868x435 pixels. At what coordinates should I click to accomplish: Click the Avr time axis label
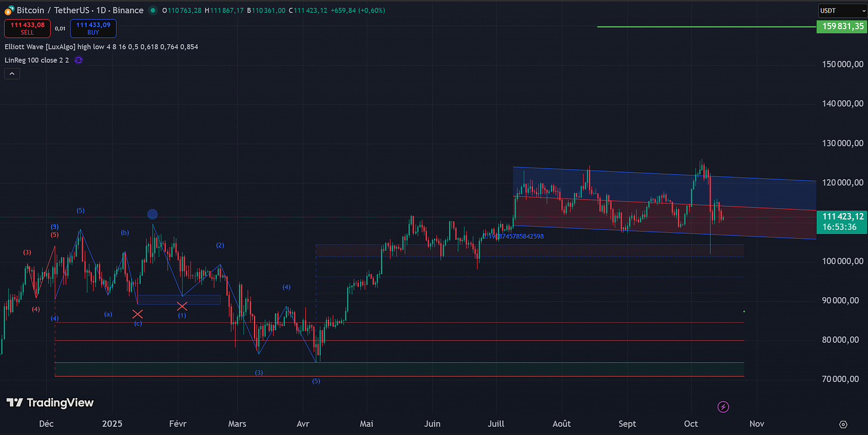tap(302, 424)
